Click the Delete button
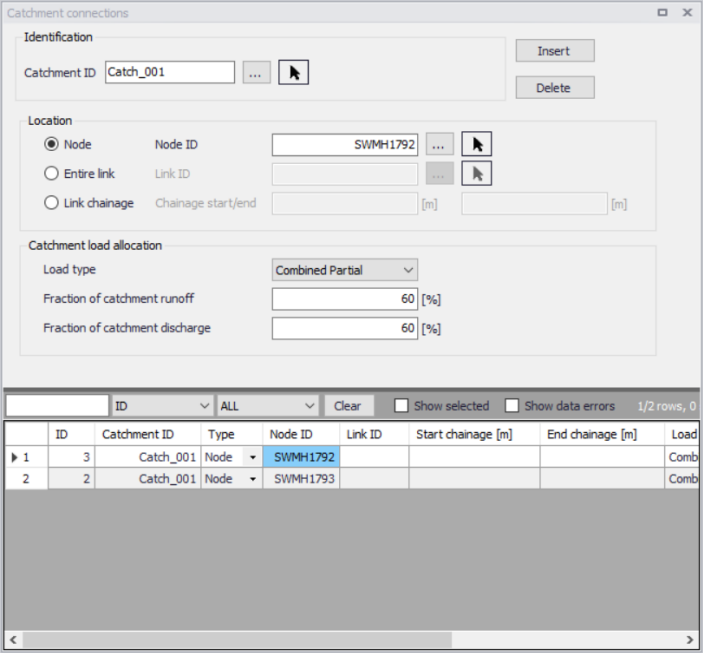This screenshot has height=653, width=703. [x=555, y=87]
